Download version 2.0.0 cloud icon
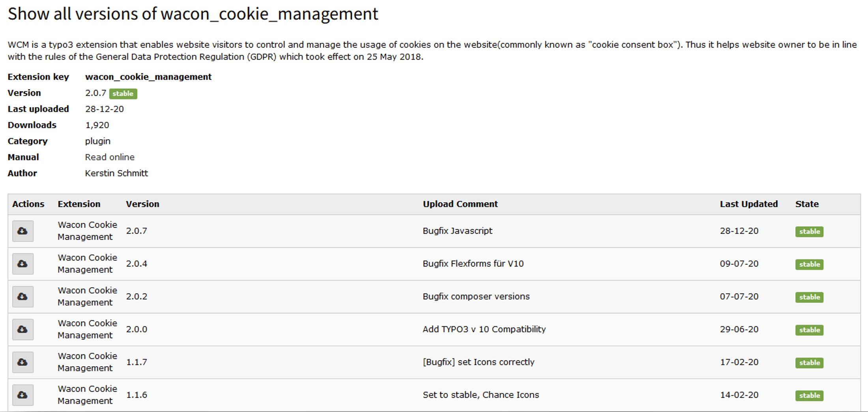 coord(23,330)
